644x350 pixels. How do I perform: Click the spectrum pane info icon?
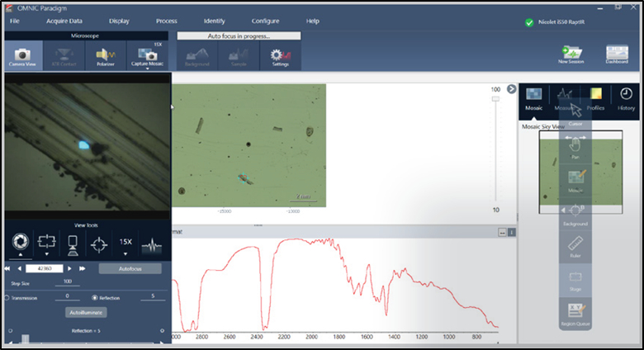512,233
